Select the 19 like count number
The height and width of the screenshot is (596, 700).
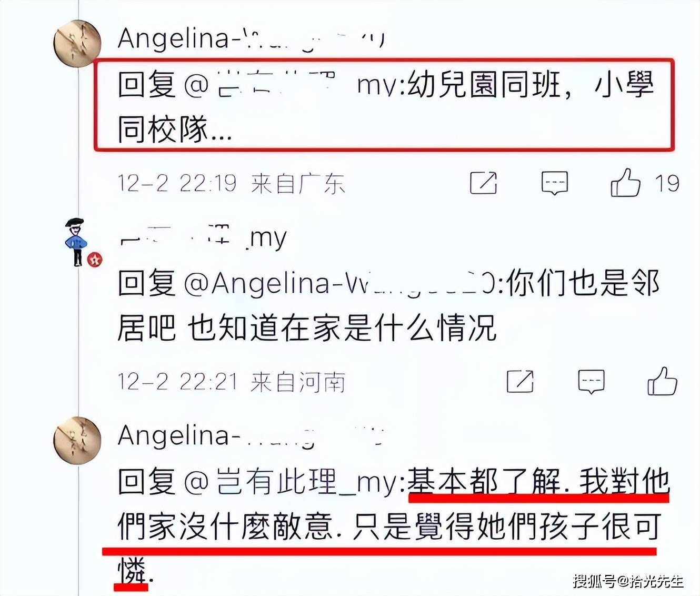[667, 183]
